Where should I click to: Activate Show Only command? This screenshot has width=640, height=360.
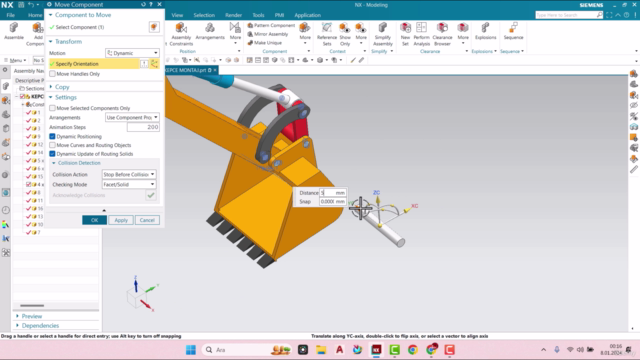tap(345, 34)
